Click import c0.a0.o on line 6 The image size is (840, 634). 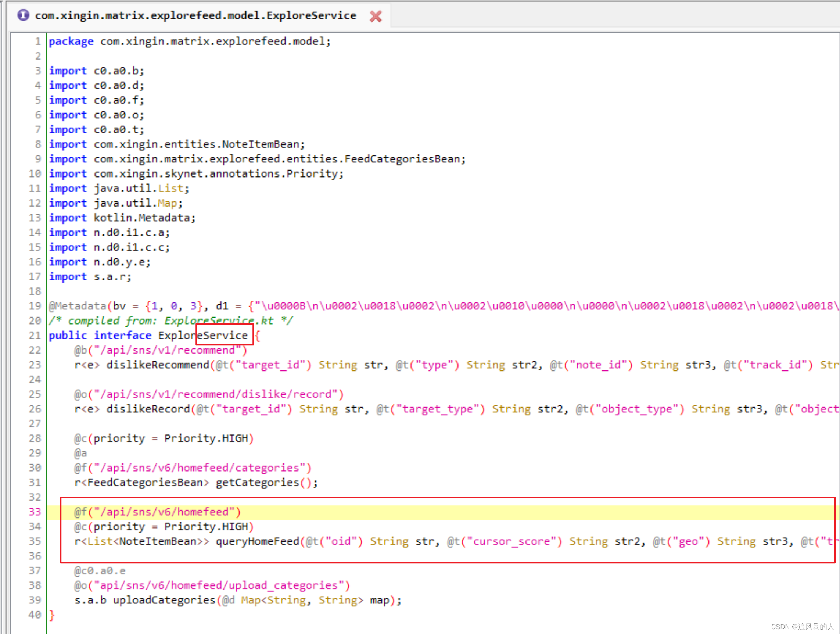96,115
